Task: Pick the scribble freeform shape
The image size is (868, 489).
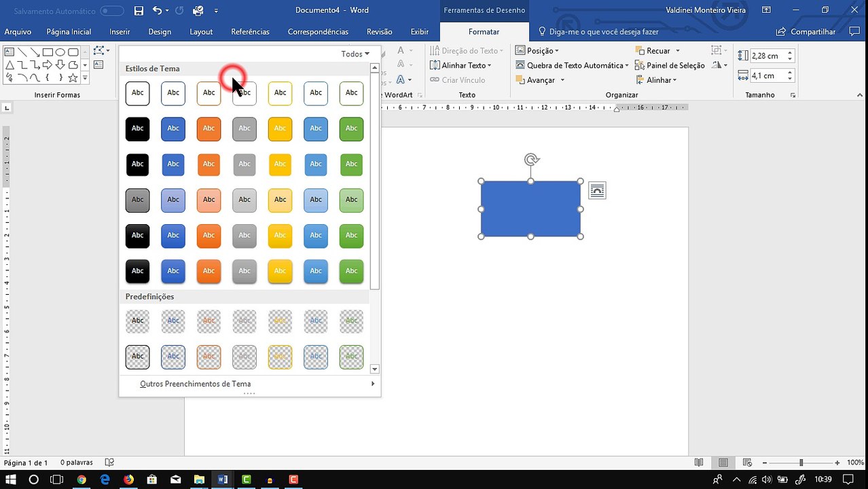Action: point(10,77)
